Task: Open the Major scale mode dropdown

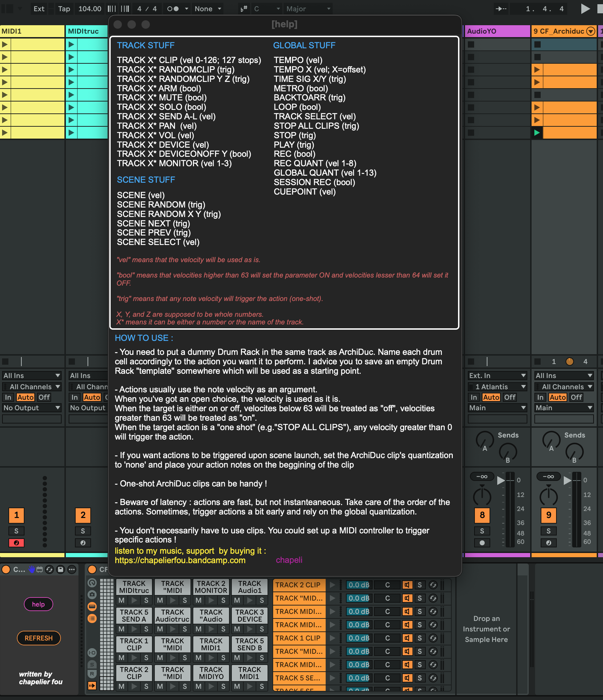Action: click(308, 9)
